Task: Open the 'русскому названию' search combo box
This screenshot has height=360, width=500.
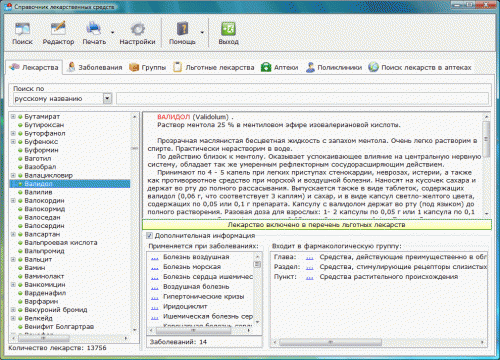Action: coord(62,99)
